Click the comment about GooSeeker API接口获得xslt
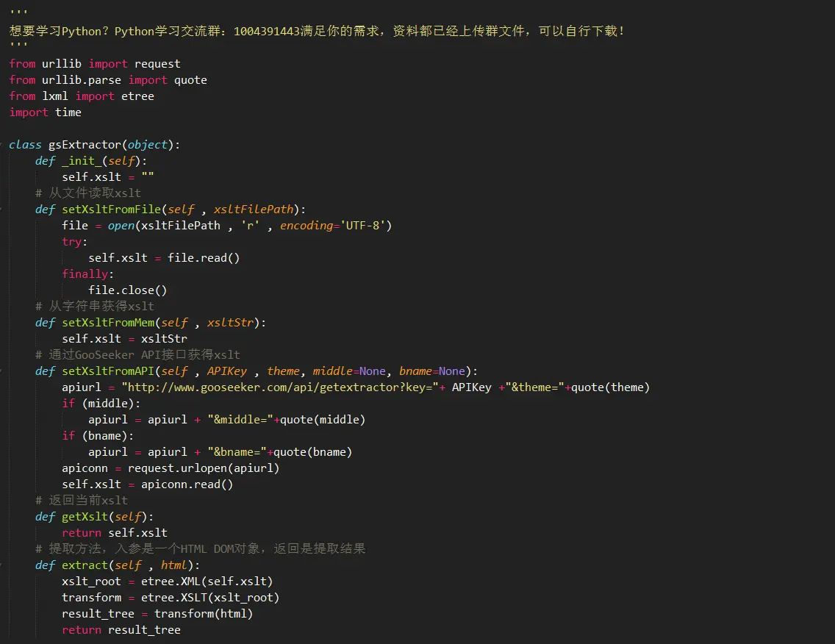This screenshot has width=835, height=644. click(138, 355)
